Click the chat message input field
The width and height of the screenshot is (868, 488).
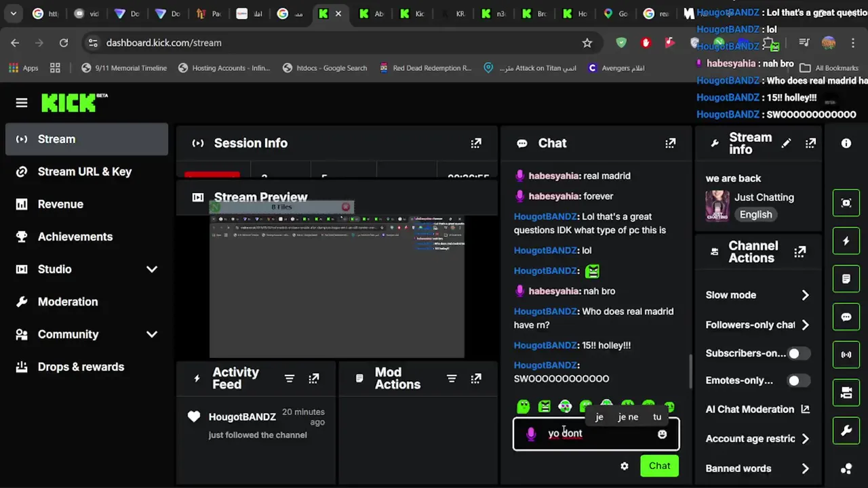[x=597, y=434]
